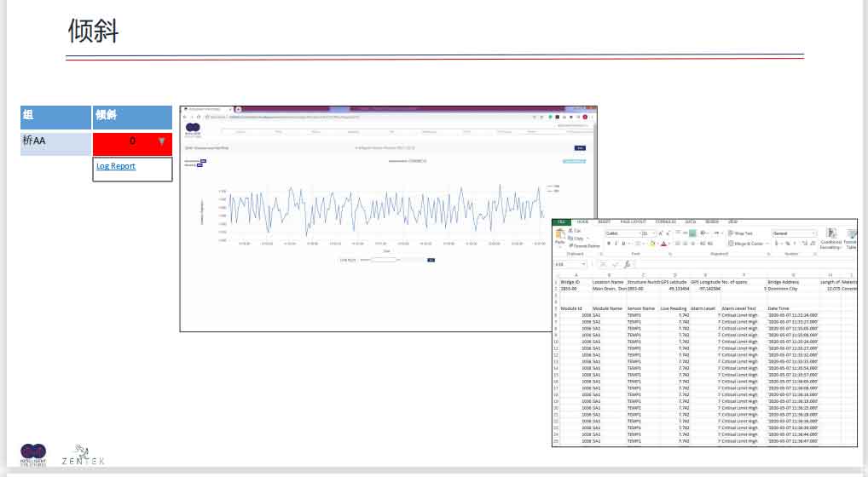
Task: Click the browser new tab plus button
Action: click(238, 109)
